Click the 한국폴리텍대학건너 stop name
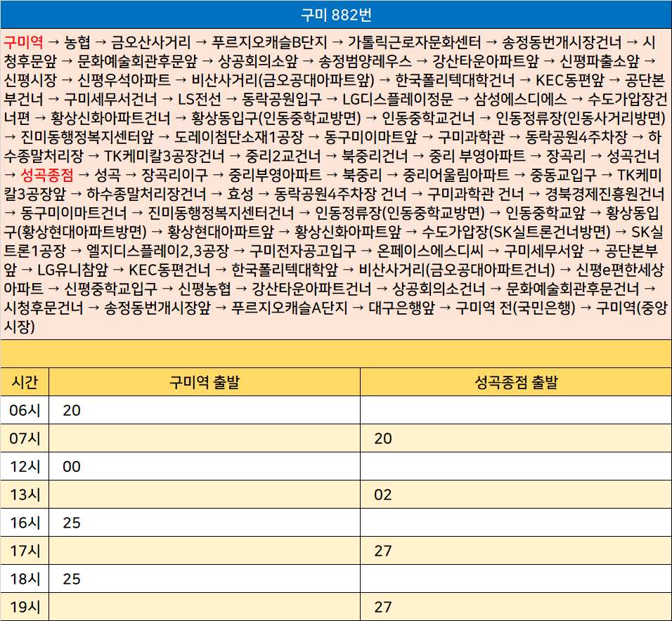 [x=454, y=79]
